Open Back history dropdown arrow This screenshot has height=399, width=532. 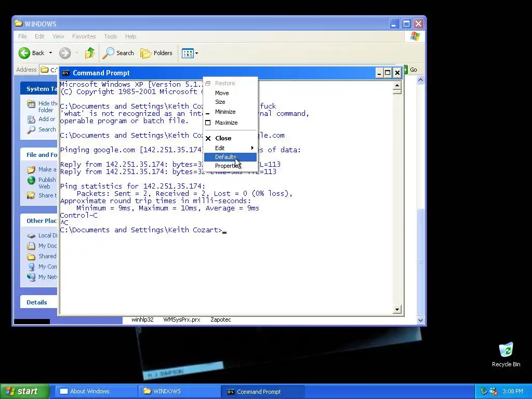[x=50, y=53]
